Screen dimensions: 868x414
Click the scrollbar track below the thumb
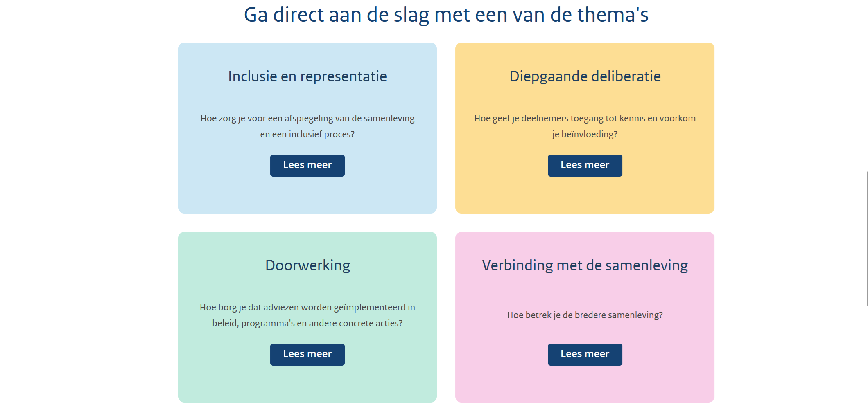pos(867,360)
